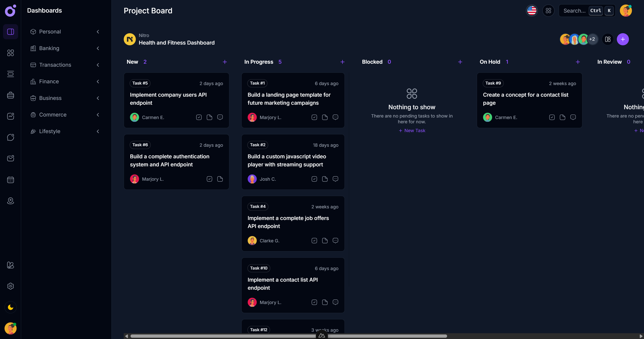644x339 pixels.
Task: Click the search field in the top bar
Action: click(x=576, y=11)
